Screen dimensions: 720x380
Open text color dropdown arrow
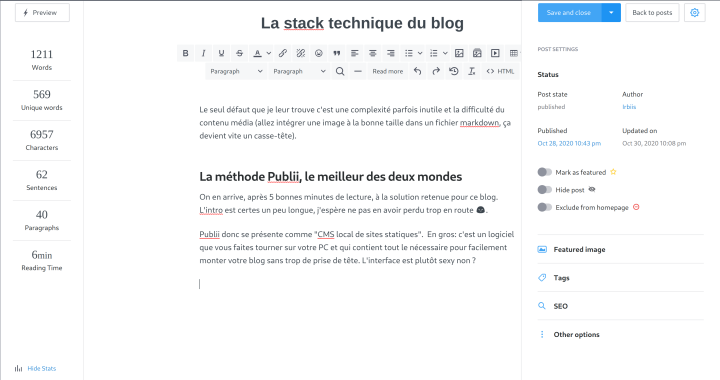point(269,53)
